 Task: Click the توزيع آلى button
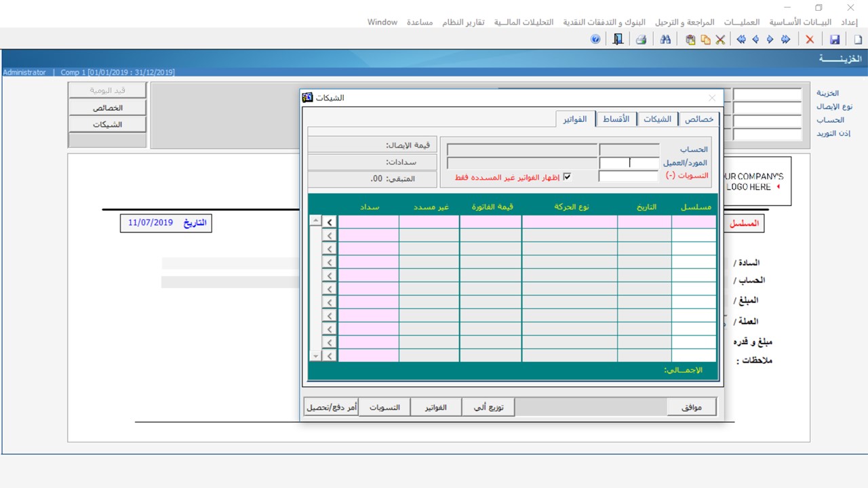tap(488, 407)
